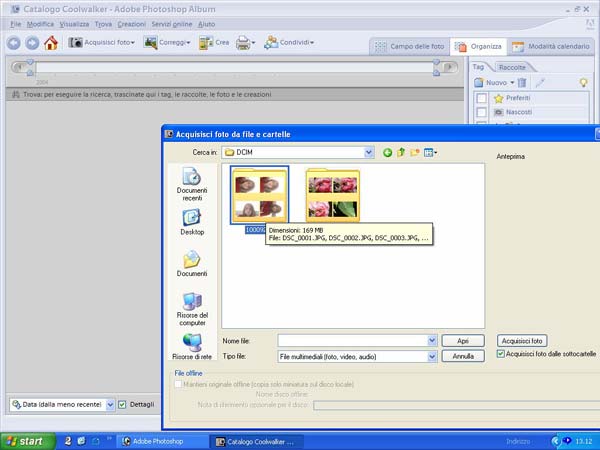Click the left timeline scroll arrow
600x450 pixels.
(18, 67)
